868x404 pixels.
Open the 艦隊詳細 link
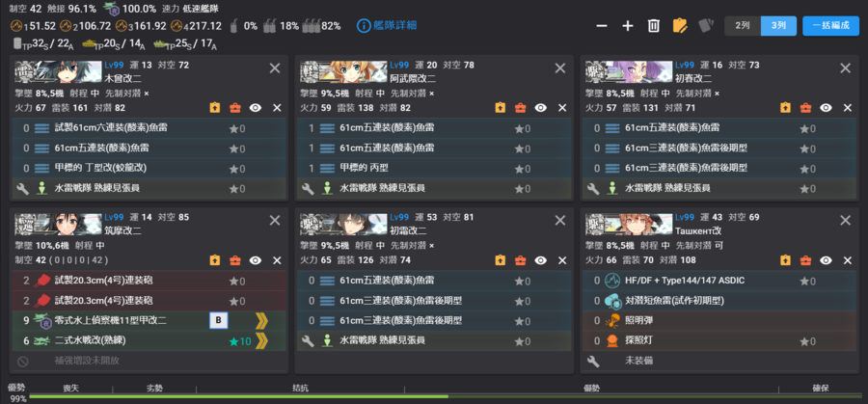click(394, 26)
